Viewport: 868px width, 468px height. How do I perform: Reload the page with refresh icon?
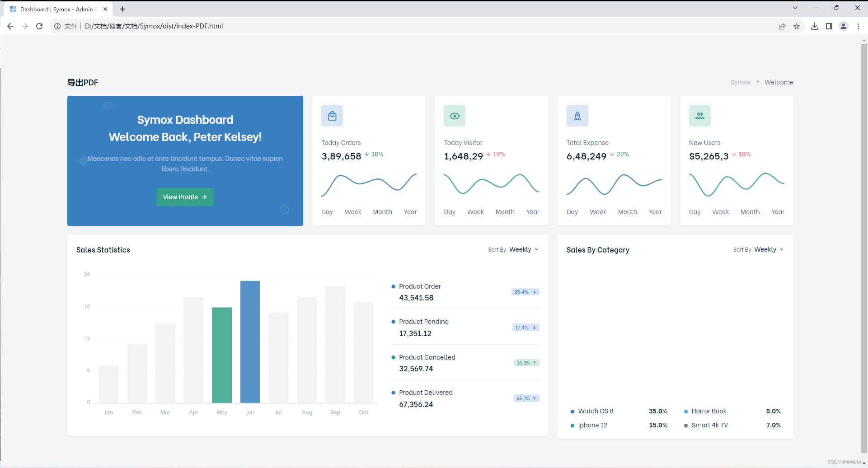tap(39, 26)
